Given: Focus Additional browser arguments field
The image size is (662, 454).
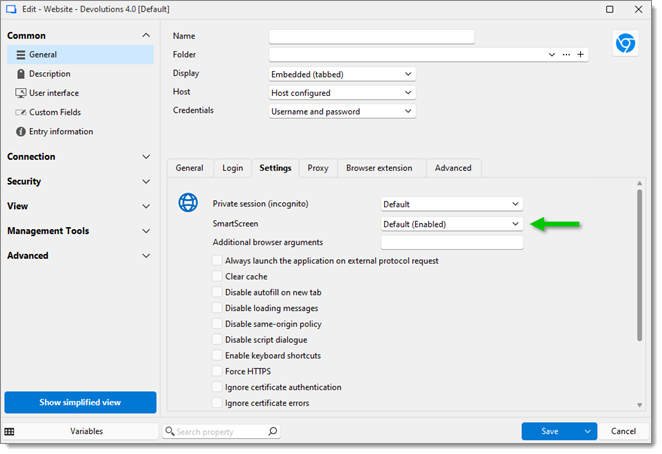Looking at the screenshot, I should click(x=452, y=242).
